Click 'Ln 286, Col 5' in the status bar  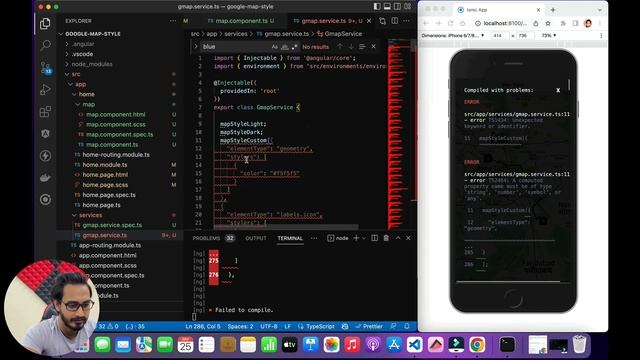[203, 327]
